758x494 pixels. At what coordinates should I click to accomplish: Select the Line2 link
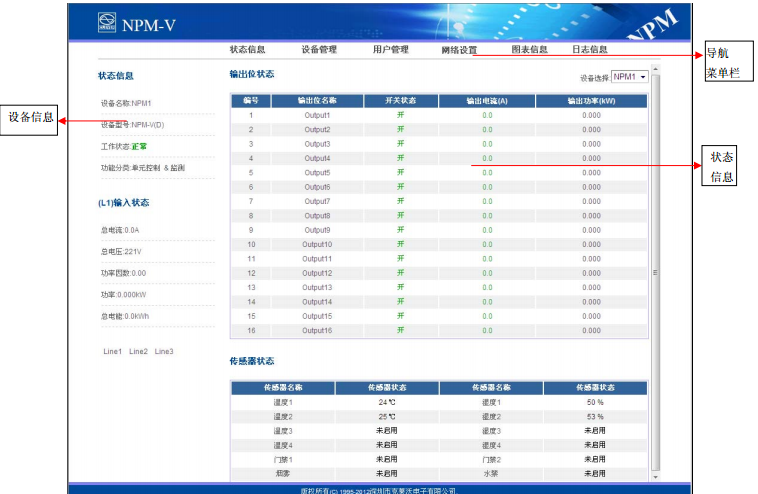coord(138,351)
